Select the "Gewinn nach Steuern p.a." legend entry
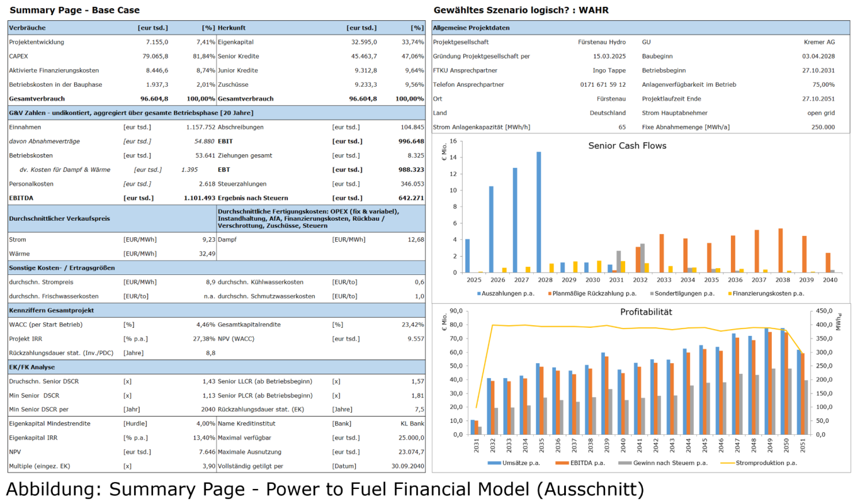860x504 pixels. [x=663, y=462]
